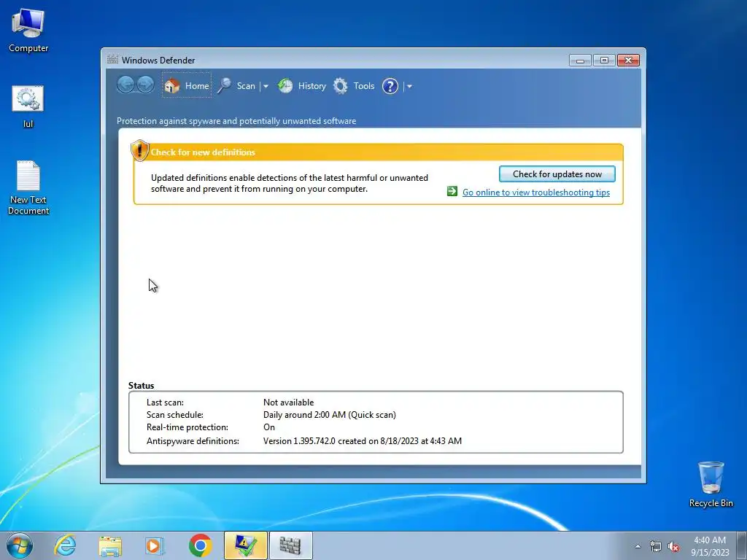Select the Scan toolbar label
The height and width of the screenshot is (560, 747).
[x=246, y=86]
